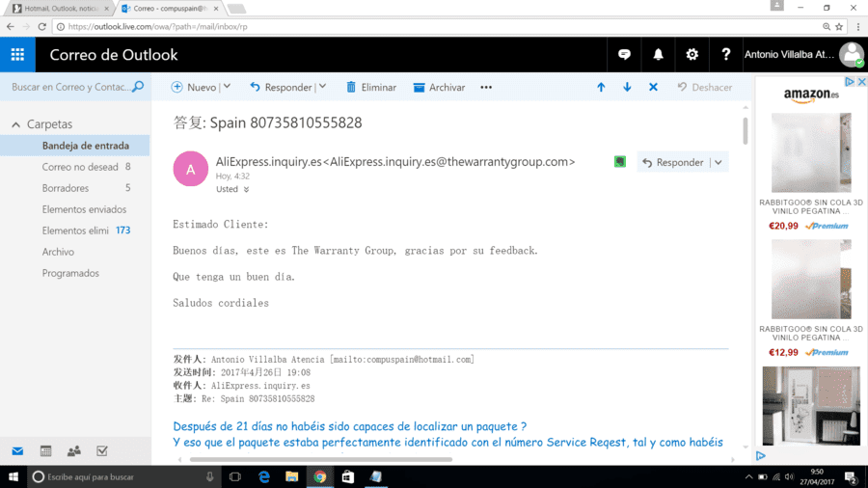Click the search magnifier icon

(138, 87)
